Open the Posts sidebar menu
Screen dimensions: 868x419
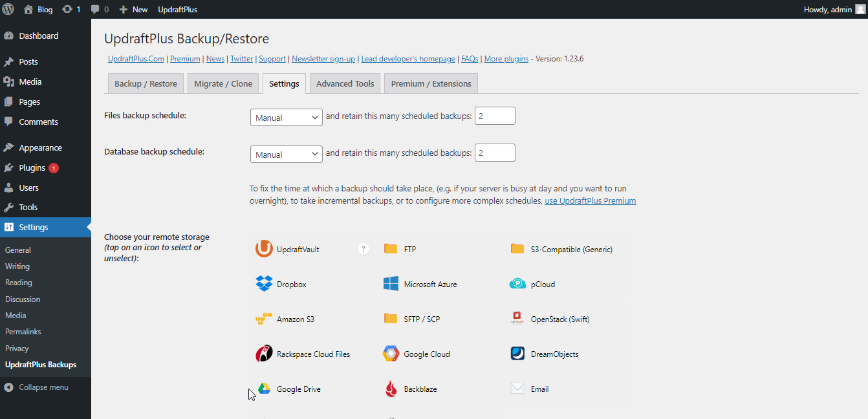click(45, 62)
